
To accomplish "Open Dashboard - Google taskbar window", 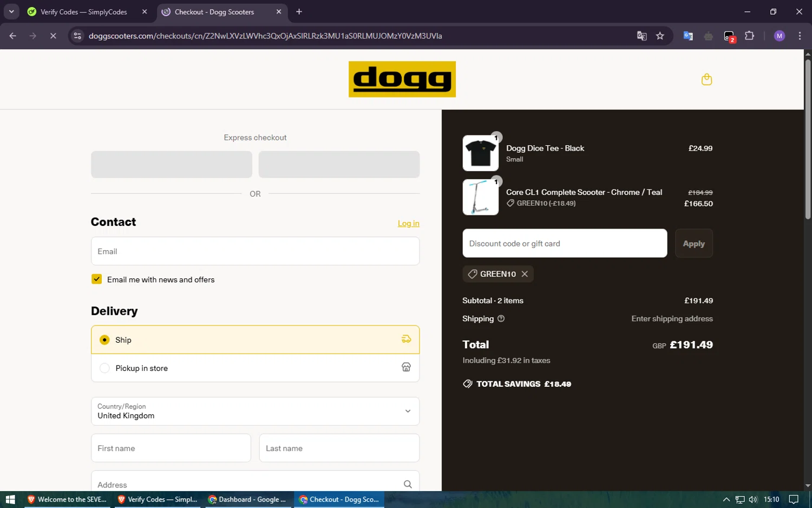I will 247,499.
